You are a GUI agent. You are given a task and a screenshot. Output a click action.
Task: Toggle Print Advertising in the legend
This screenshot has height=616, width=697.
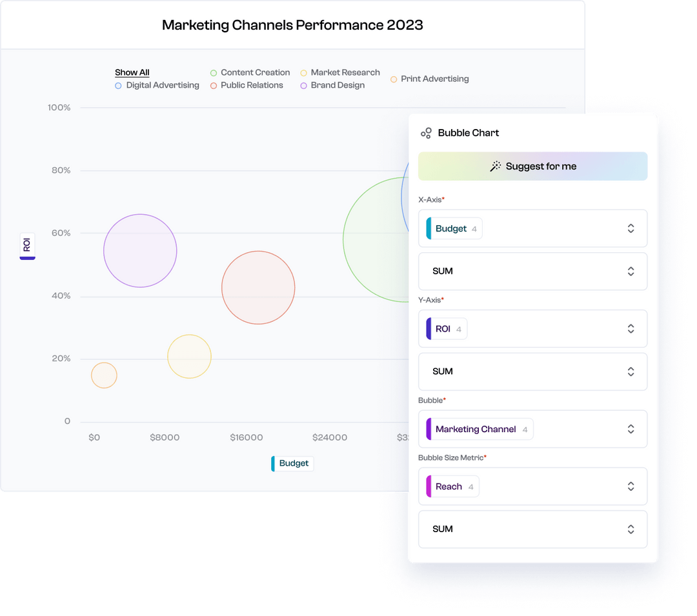point(392,79)
